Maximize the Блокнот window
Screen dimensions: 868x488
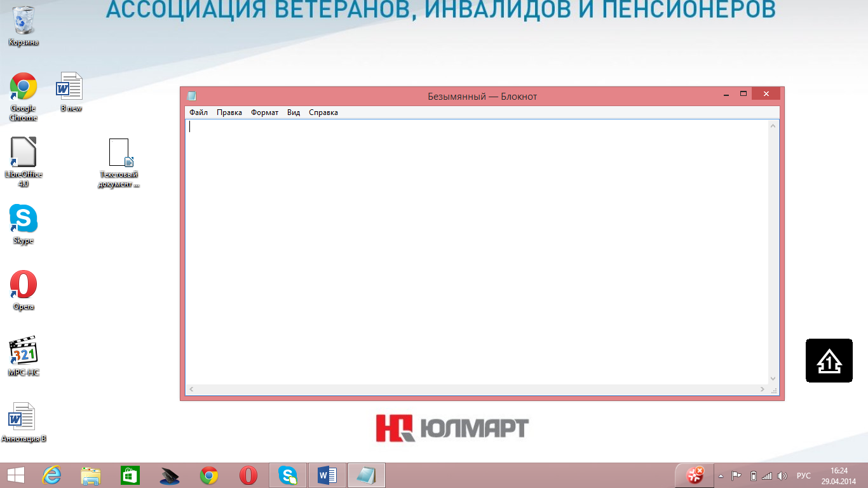pos(743,94)
